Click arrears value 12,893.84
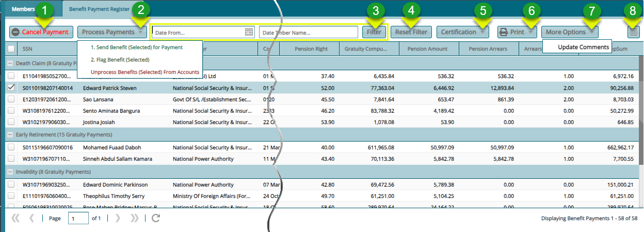The image size is (644, 232). coord(502,88)
